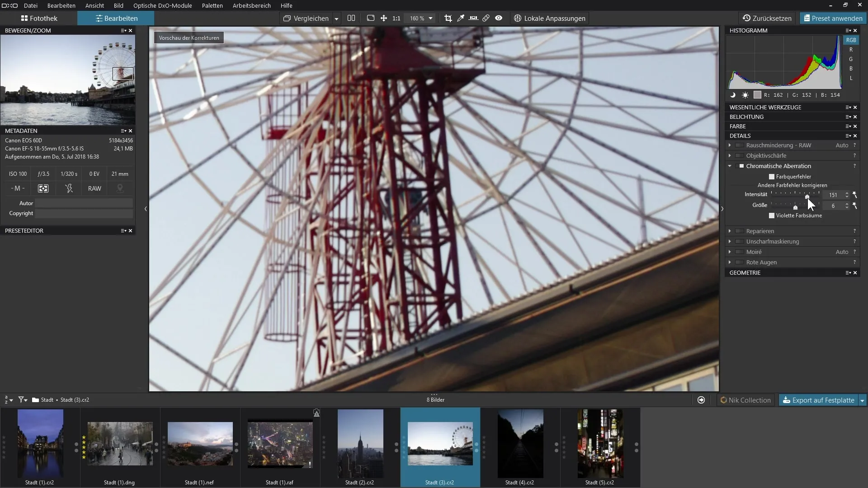Click Intensität magic wand auto icon

point(854,195)
